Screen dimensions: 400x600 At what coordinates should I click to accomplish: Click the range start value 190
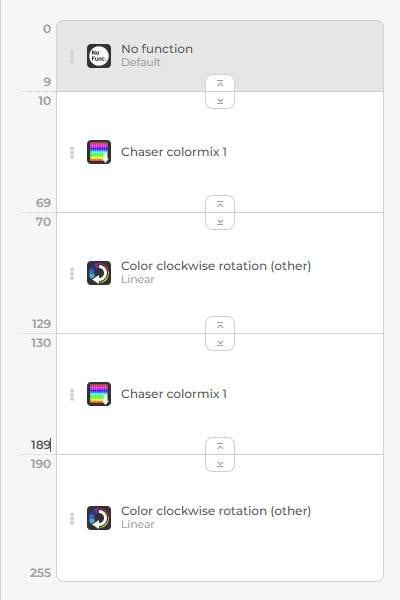point(41,464)
